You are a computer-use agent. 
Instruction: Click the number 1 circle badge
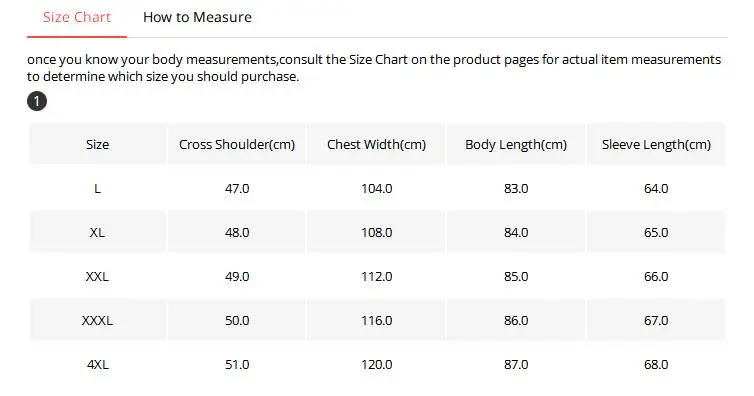pyautogui.click(x=37, y=101)
